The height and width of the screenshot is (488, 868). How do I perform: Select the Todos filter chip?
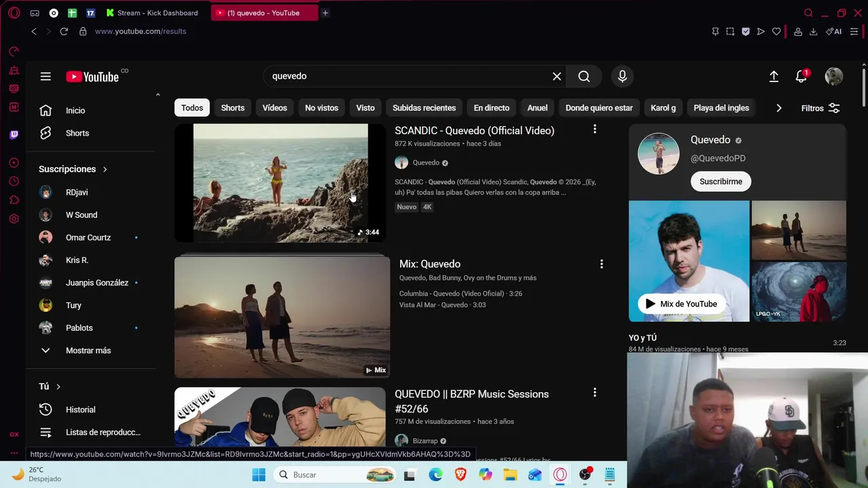tap(192, 108)
